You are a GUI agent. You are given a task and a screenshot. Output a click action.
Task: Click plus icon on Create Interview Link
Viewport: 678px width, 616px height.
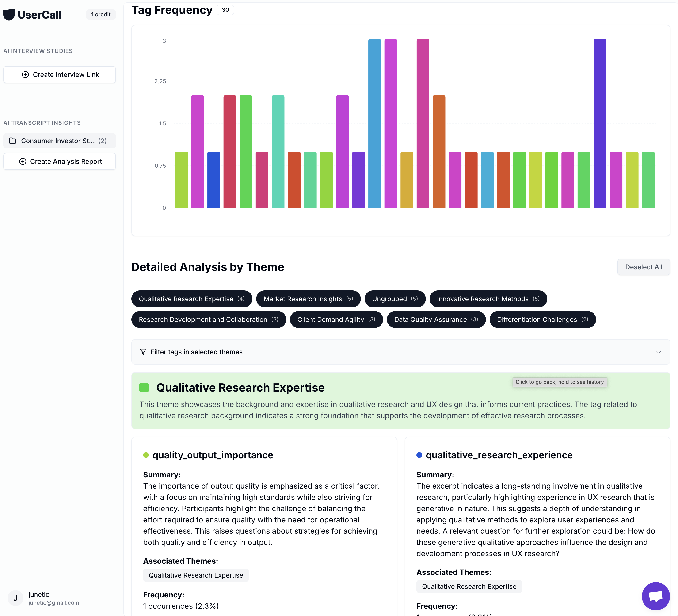pos(25,75)
